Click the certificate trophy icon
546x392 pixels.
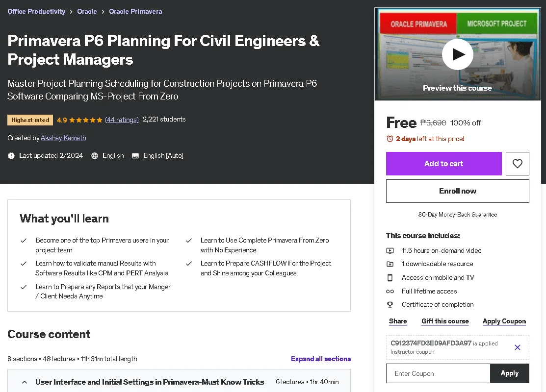coord(390,305)
